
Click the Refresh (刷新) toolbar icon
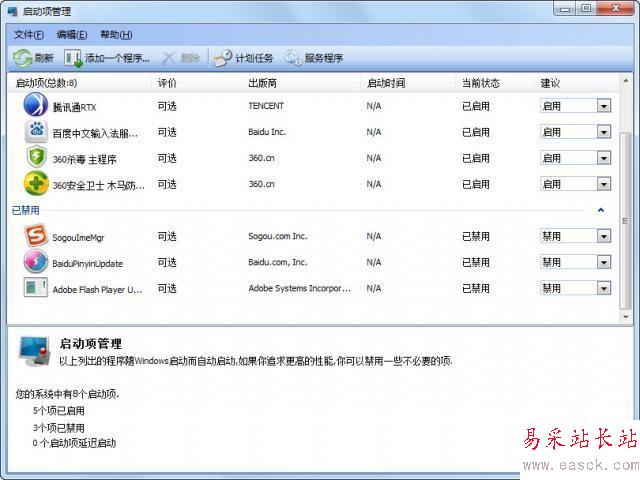click(x=22, y=58)
